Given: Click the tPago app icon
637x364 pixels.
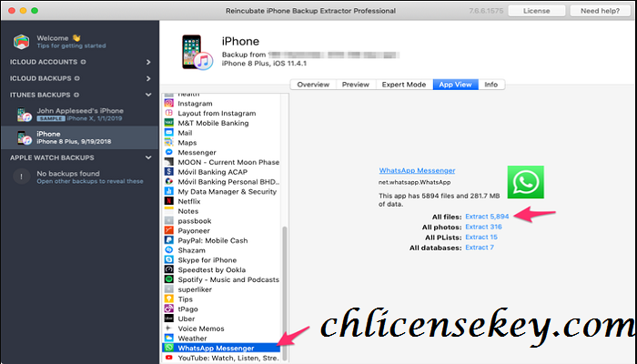Looking at the screenshot, I should 169,308.
